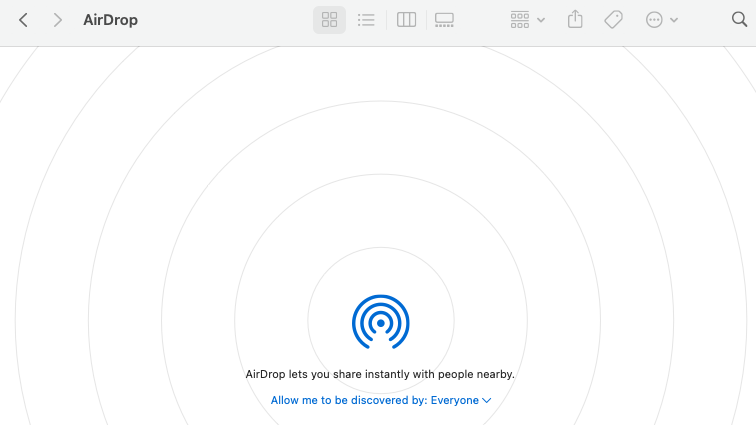Switch to column view

tap(406, 20)
